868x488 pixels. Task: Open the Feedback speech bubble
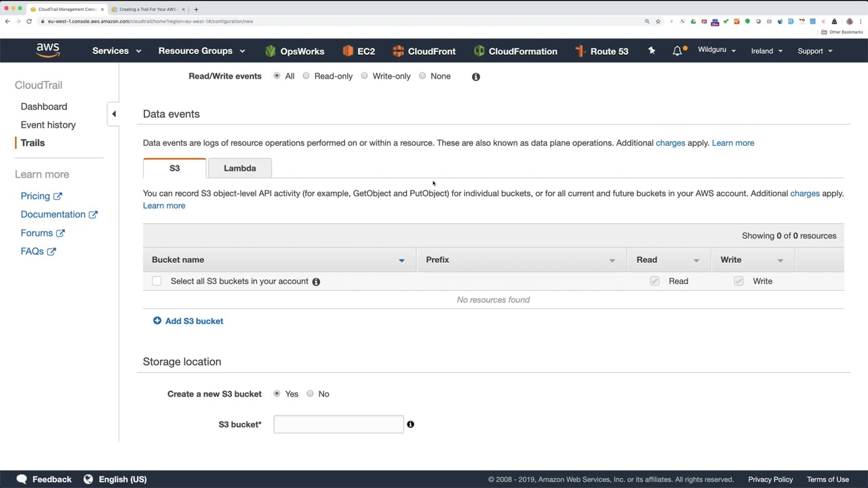[x=22, y=479]
